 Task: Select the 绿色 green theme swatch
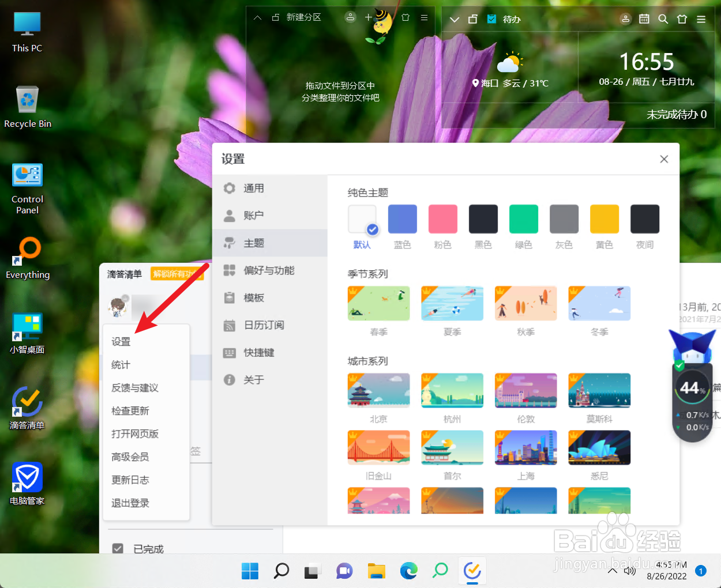point(524,219)
